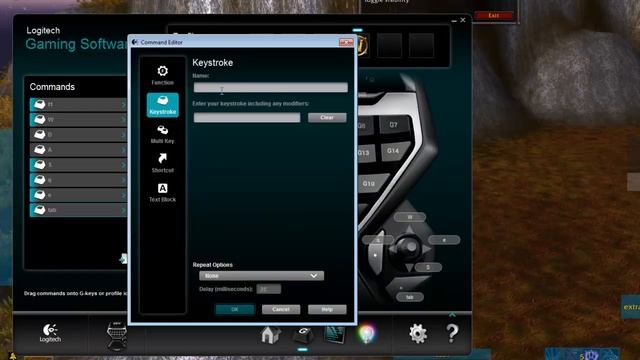Click the Commands panel heading
This screenshot has width=640, height=360.
[52, 87]
